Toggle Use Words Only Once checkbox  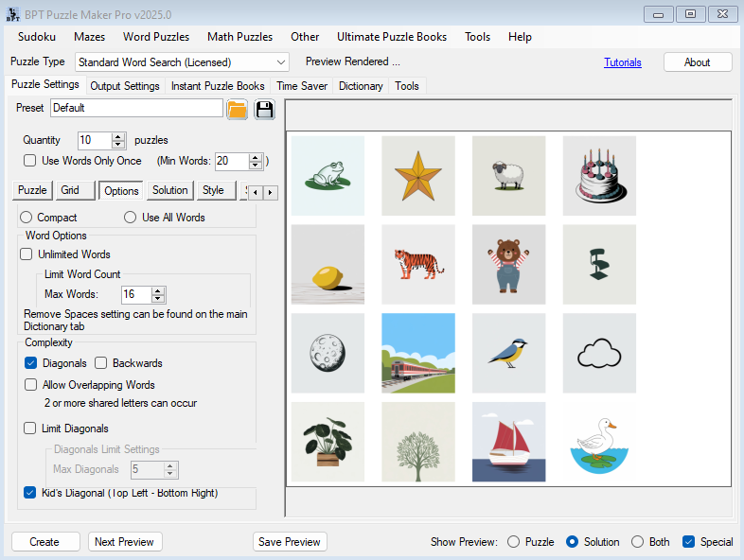click(x=30, y=161)
